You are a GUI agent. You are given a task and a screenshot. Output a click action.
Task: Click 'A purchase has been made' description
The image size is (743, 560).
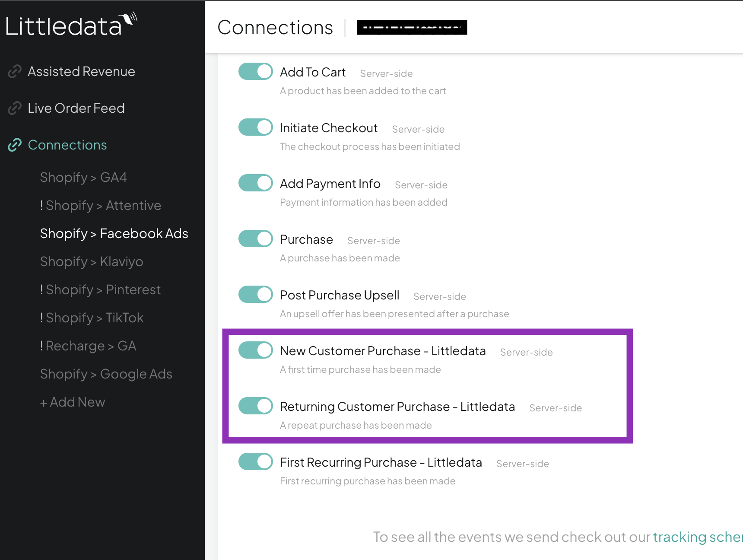[340, 258]
